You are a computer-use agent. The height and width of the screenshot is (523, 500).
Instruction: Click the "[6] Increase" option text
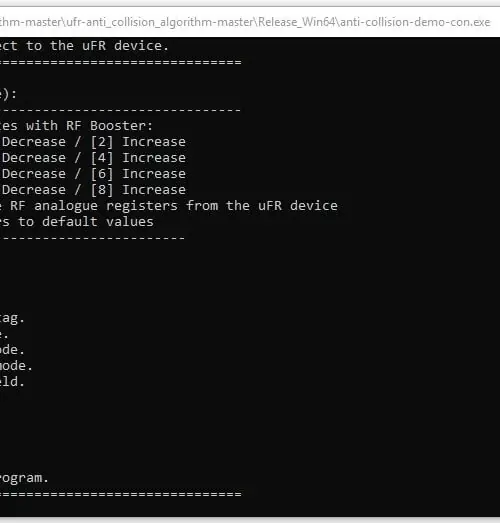click(x=138, y=174)
